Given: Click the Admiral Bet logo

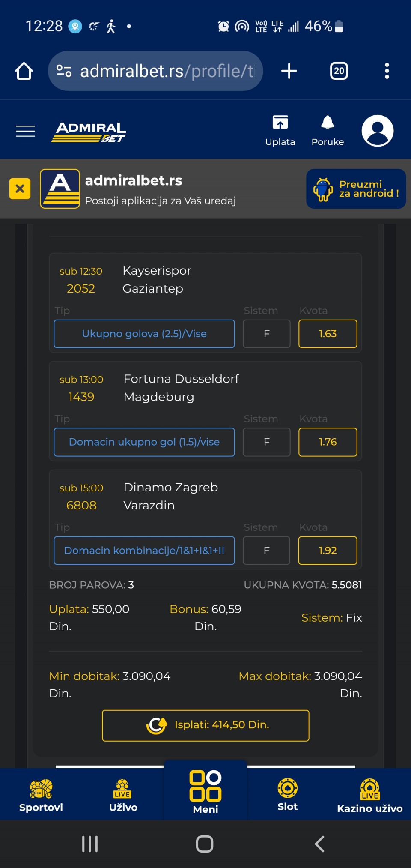Looking at the screenshot, I should click(x=89, y=132).
